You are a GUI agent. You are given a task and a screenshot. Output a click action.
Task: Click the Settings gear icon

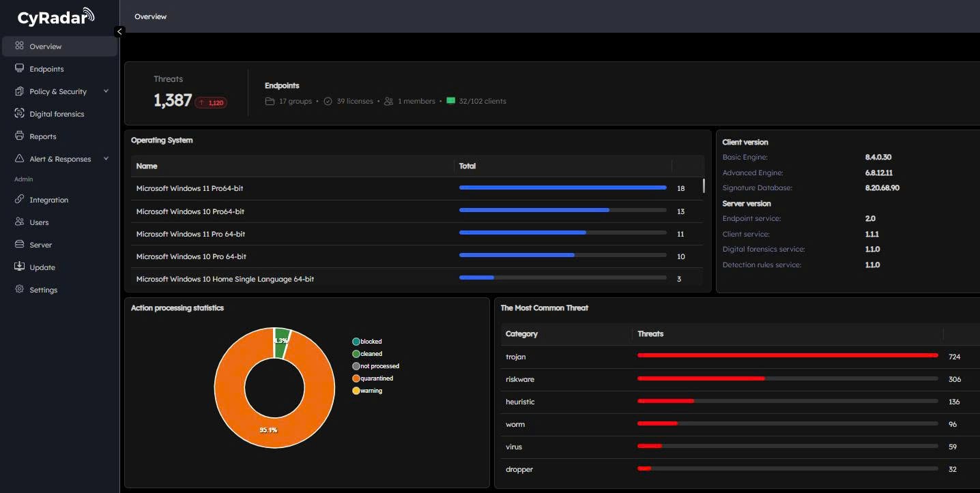pos(19,290)
